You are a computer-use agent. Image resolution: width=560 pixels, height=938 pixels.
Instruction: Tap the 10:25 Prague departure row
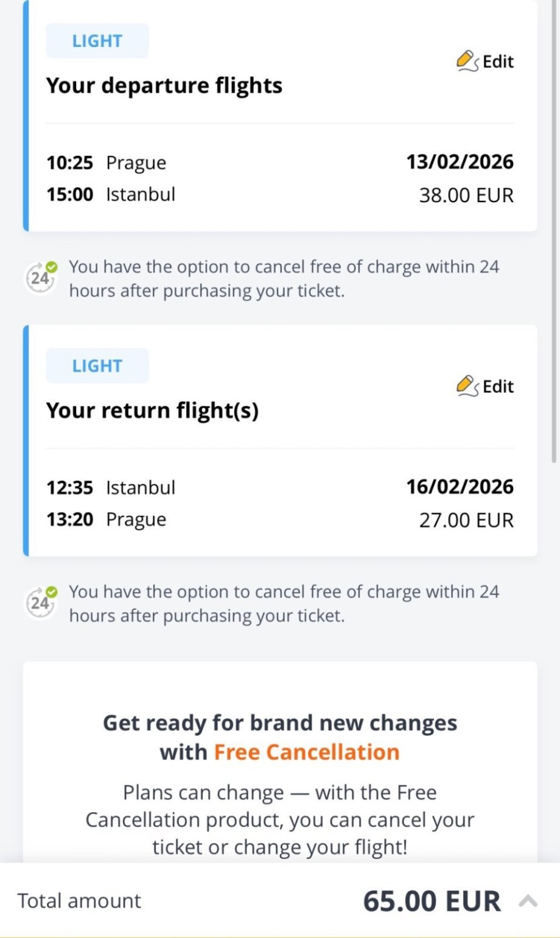[x=107, y=163]
